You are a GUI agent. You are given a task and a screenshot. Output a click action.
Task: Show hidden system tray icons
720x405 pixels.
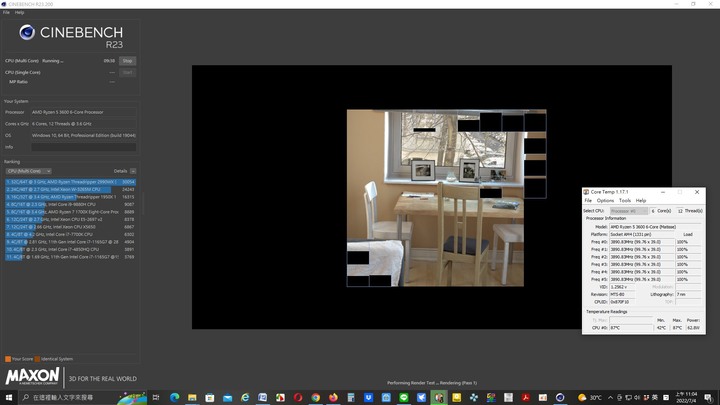coord(610,397)
